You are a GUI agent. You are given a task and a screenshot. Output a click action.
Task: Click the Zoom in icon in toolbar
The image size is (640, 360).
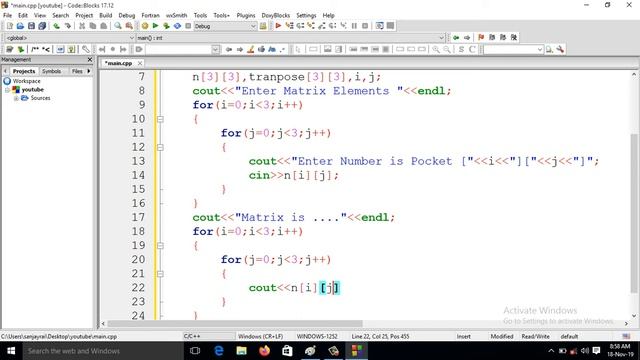pos(436,49)
